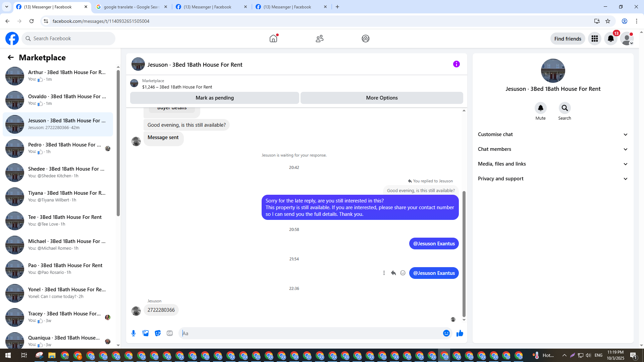The image size is (644, 362).
Task: Click the quoted reply 'Good evening, is this still available?'
Action: click(421, 190)
